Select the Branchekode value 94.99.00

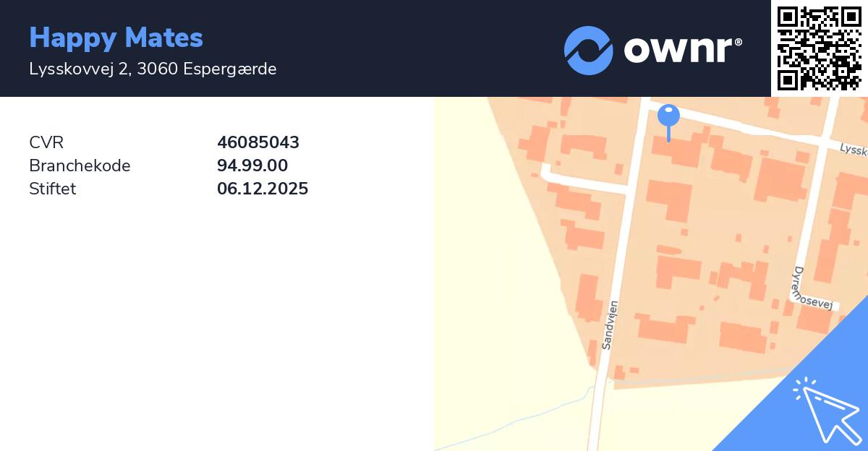pos(252,166)
